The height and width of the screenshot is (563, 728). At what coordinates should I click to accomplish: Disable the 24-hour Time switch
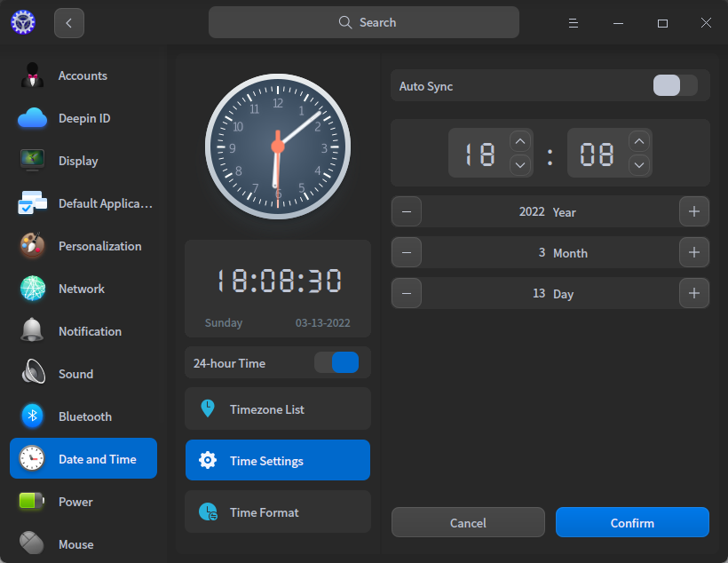pyautogui.click(x=336, y=363)
